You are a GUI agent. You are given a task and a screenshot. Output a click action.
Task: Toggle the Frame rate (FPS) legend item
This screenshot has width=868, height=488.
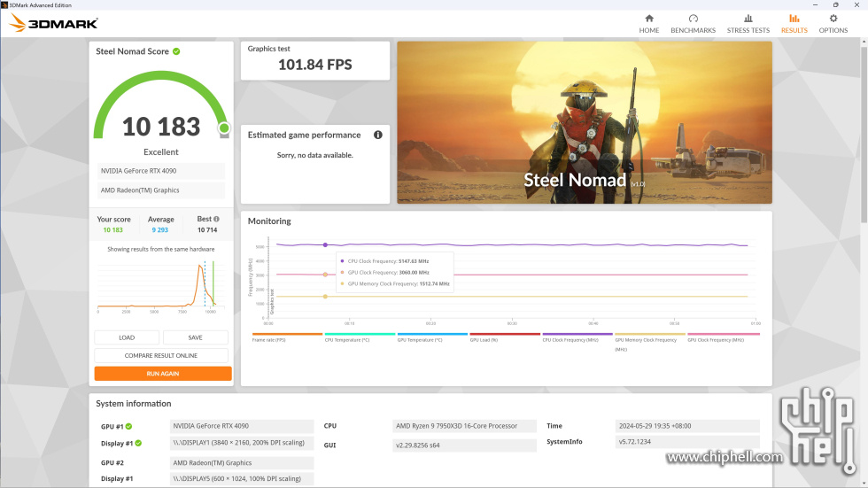[x=287, y=337]
